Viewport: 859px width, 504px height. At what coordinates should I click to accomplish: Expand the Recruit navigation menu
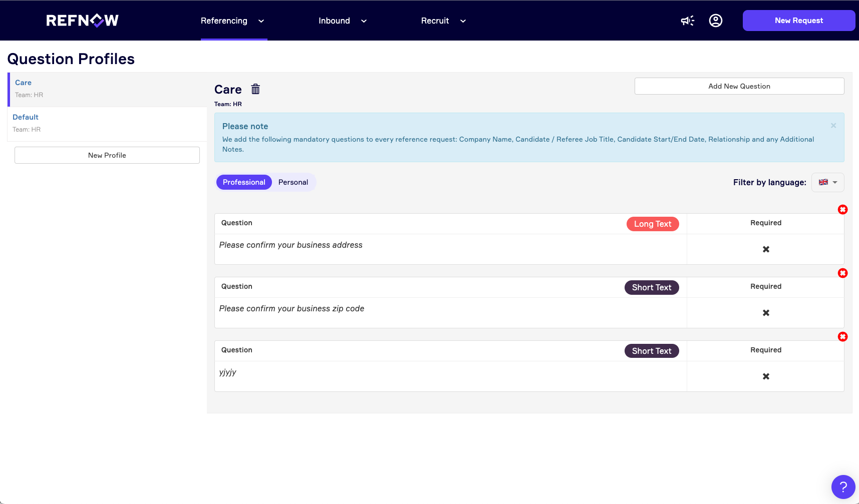coord(443,21)
